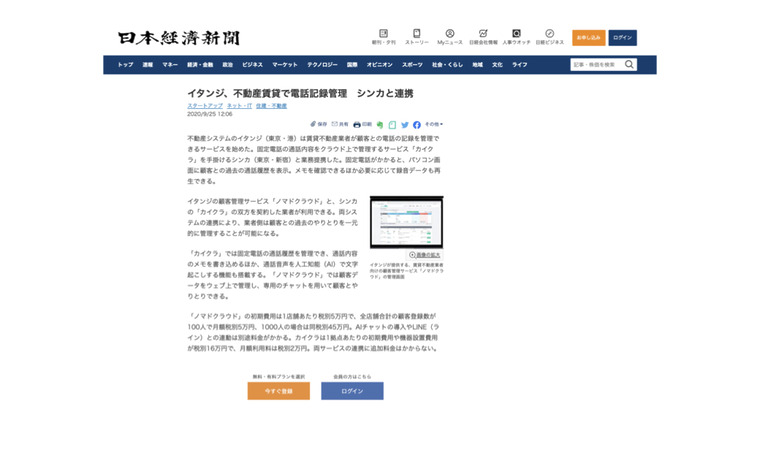Open the 人事ウオッチ icon

click(516, 34)
